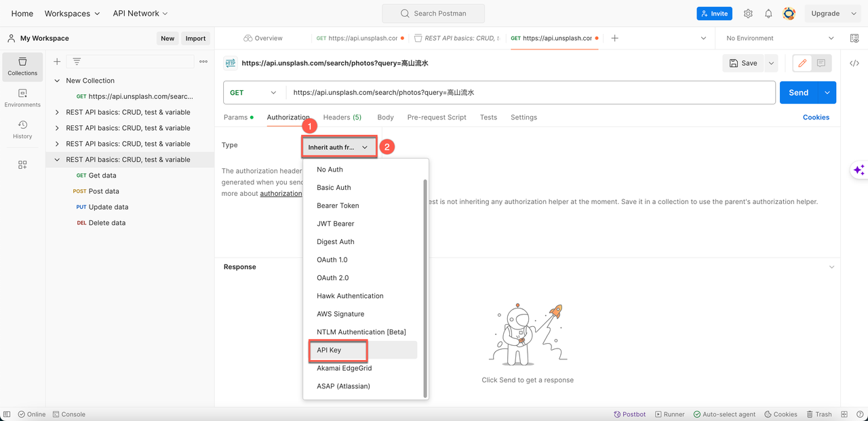Viewport: 868px width, 421px height.
Task: Open the environment quick look icon
Action: tap(854, 38)
